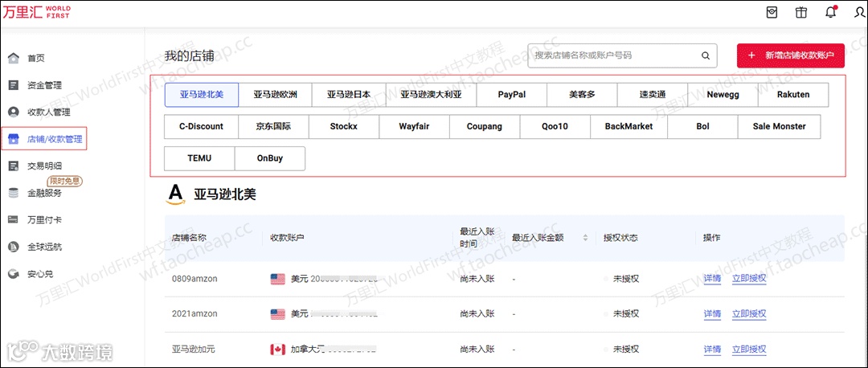Open 详情 for the 2021amzon store
868x368 pixels.
712,314
